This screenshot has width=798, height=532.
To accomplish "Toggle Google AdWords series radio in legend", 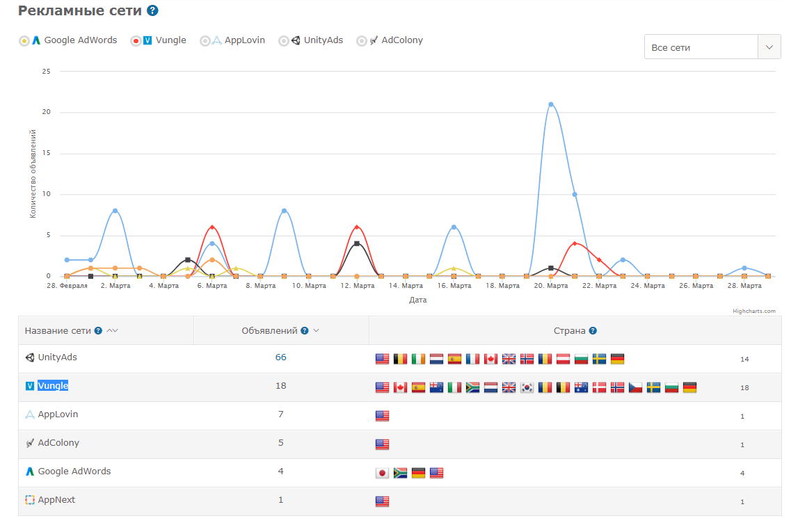I will (24, 41).
